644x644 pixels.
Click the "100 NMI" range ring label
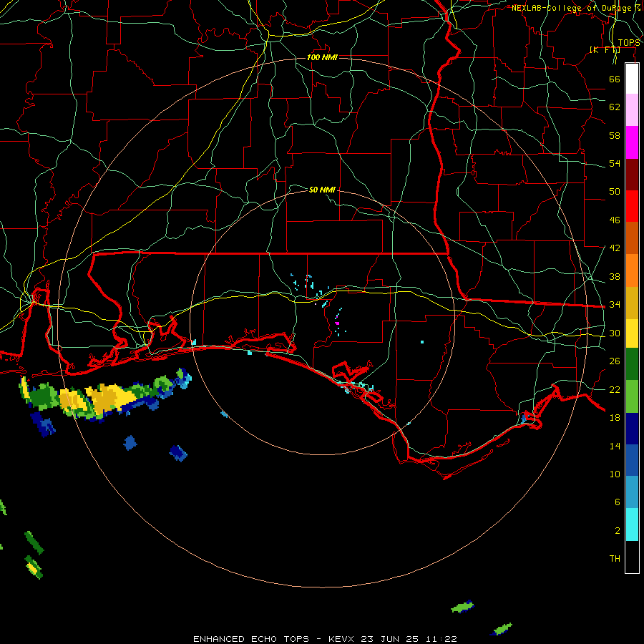pyautogui.click(x=322, y=57)
